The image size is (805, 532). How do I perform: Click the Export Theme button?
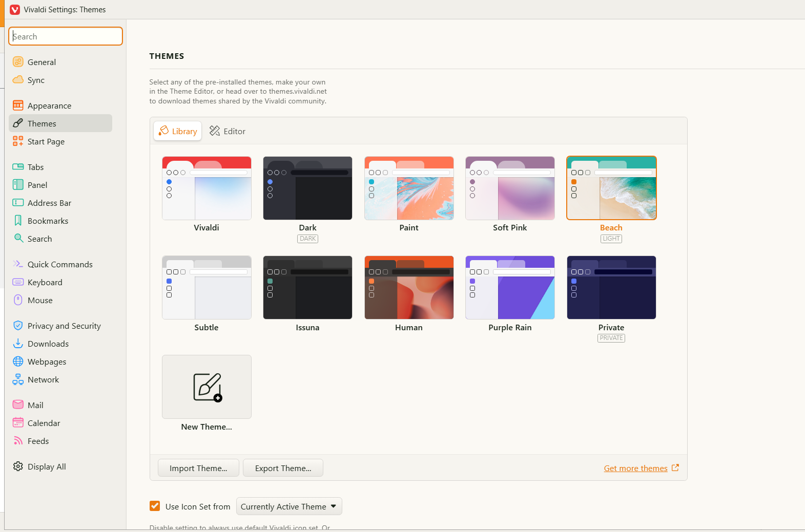pyautogui.click(x=283, y=468)
